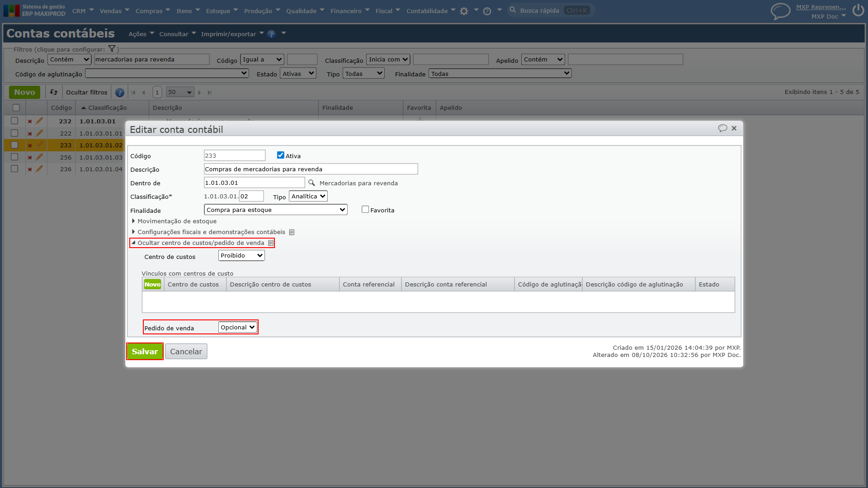Open the chat bubble icon in top bar

pyautogui.click(x=780, y=11)
